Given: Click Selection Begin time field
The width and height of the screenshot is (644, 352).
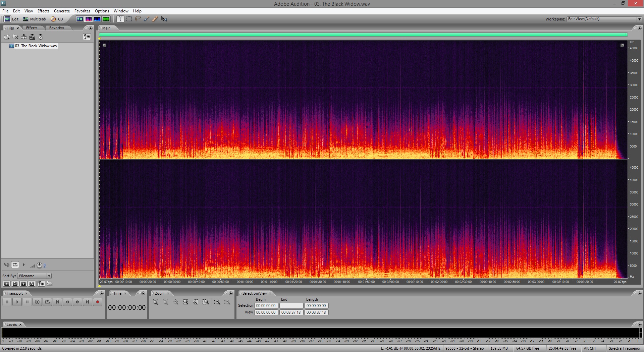Looking at the screenshot, I should point(266,306).
